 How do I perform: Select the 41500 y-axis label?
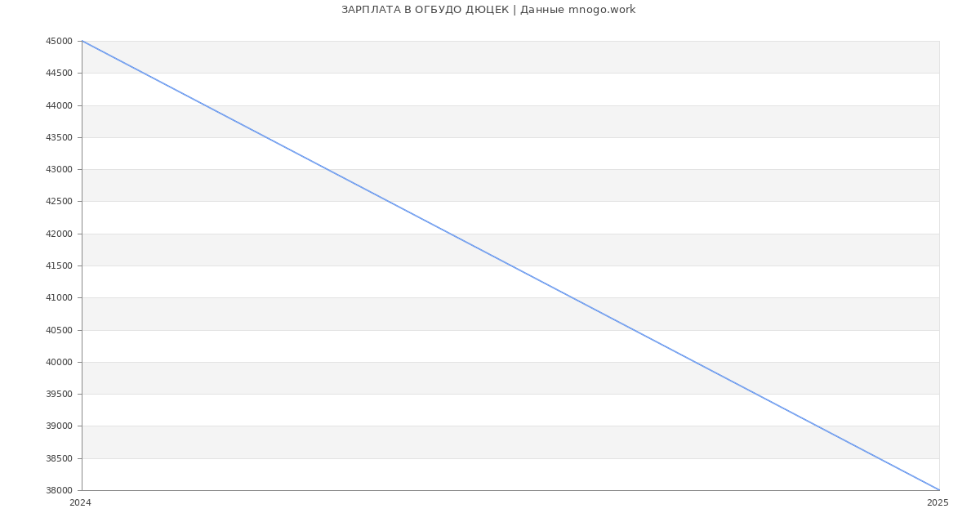point(60,265)
